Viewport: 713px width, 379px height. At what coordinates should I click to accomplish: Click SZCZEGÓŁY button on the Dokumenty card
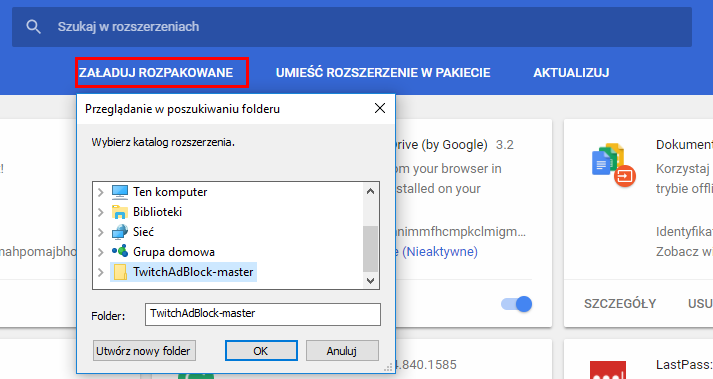[x=620, y=303]
